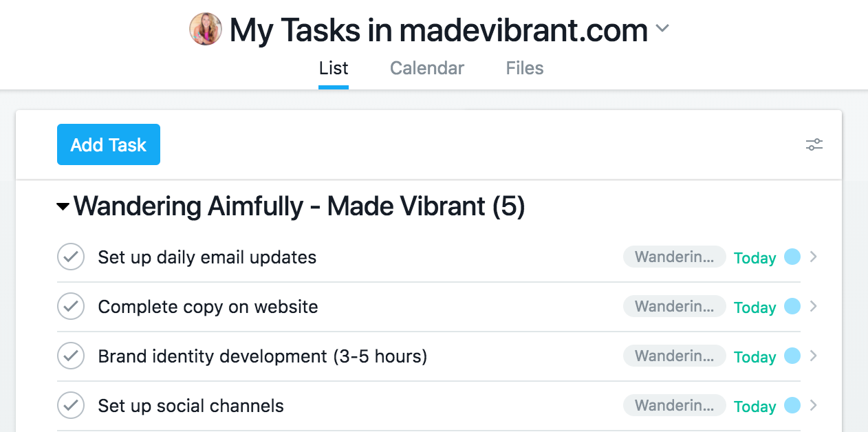The height and width of the screenshot is (432, 868).
Task: Select task 'Set up daily email updates'
Action: pos(207,257)
